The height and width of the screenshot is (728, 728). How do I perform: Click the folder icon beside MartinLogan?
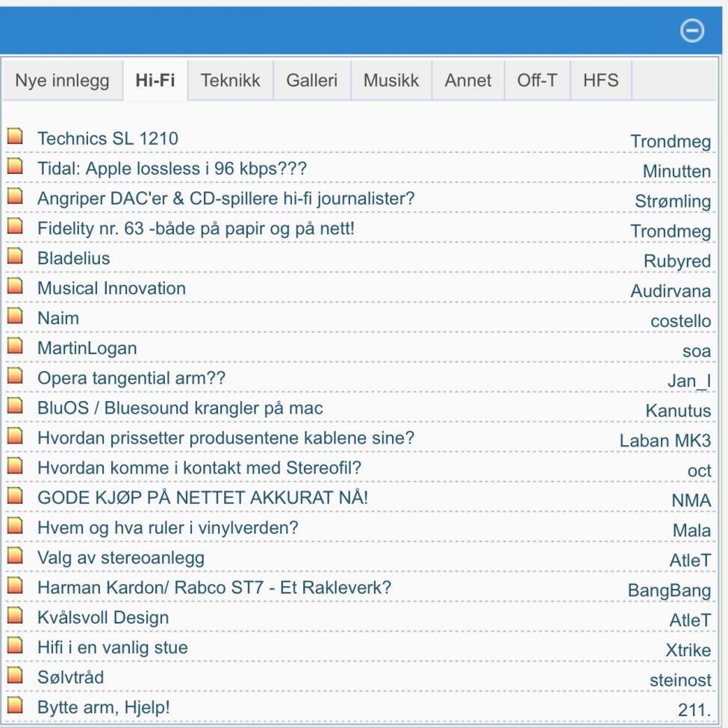pyautogui.click(x=15, y=346)
